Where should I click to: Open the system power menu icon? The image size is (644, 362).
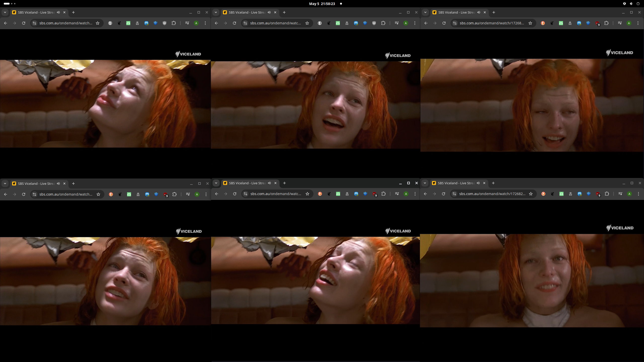(x=638, y=4)
